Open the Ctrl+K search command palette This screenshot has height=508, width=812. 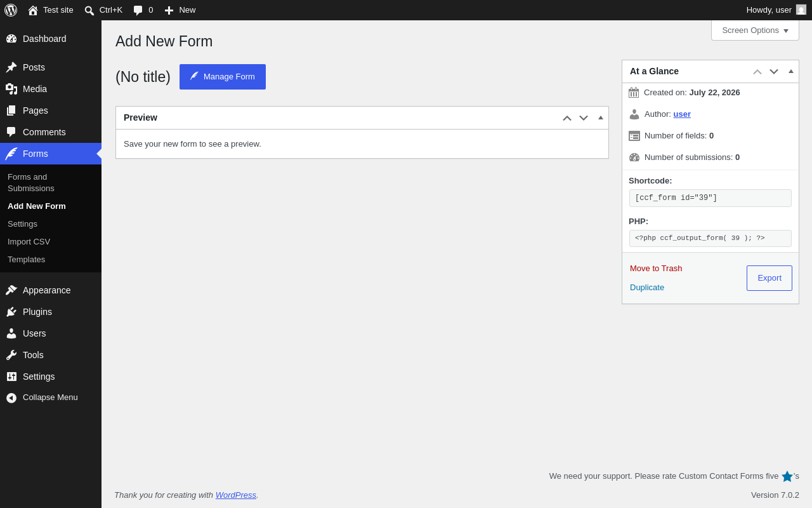click(x=103, y=10)
